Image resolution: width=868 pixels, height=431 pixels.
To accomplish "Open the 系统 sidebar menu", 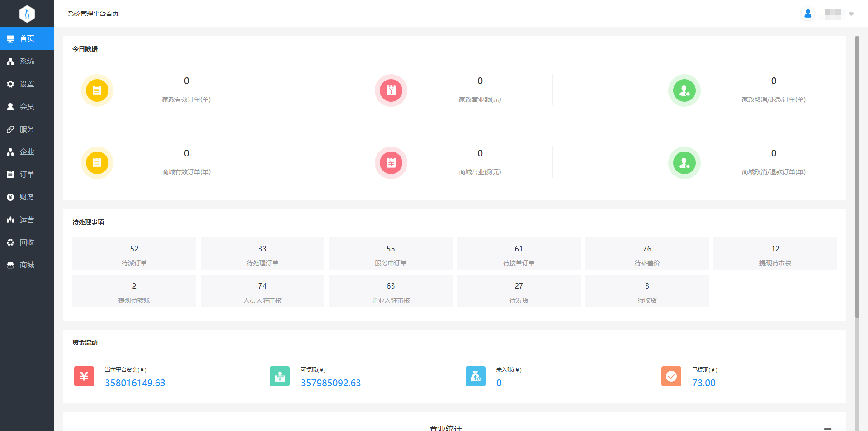I will click(27, 61).
